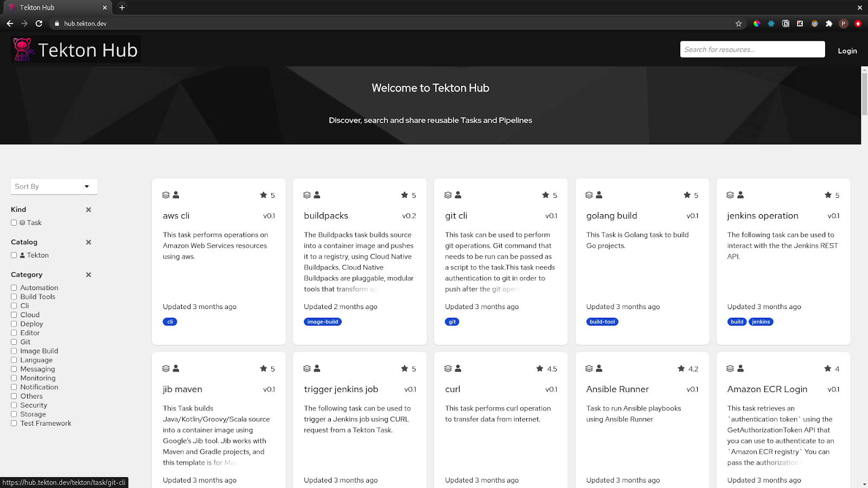Clear the Catalog filter with its X
Screen dimensions: 868x488
88,242
